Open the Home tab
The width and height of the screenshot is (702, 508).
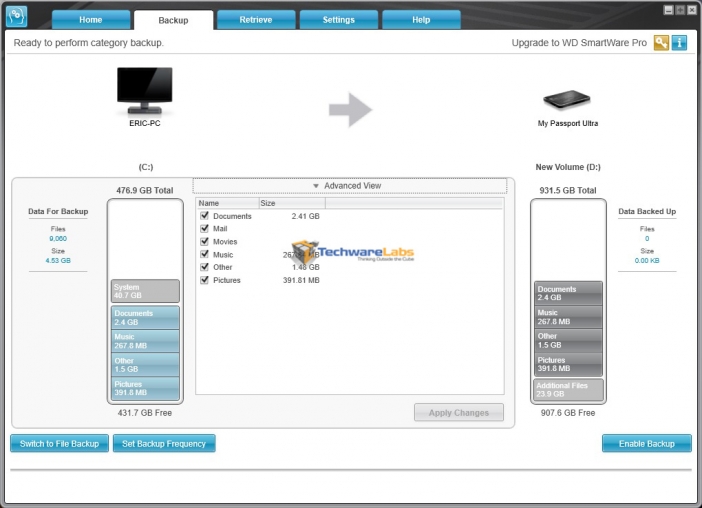click(91, 20)
